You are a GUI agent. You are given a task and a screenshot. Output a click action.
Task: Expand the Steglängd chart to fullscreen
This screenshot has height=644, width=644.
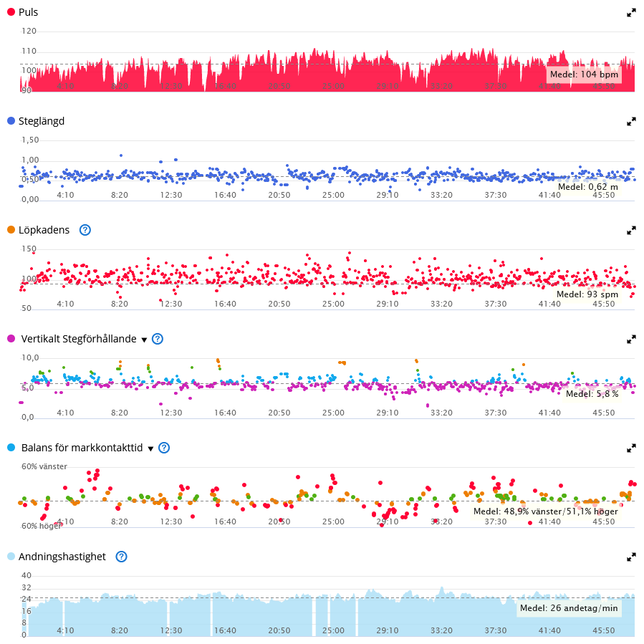631,122
